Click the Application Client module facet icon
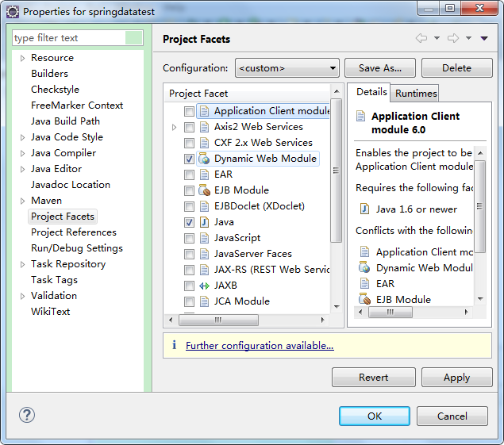The image size is (504, 445). (x=204, y=111)
